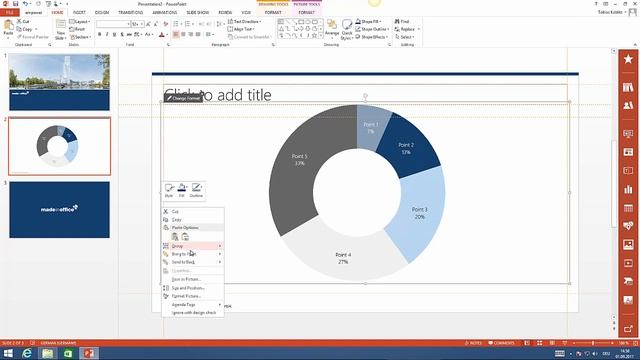This screenshot has height=360, width=640.
Task: Open the Shape Outline dropdown
Action: click(371, 29)
